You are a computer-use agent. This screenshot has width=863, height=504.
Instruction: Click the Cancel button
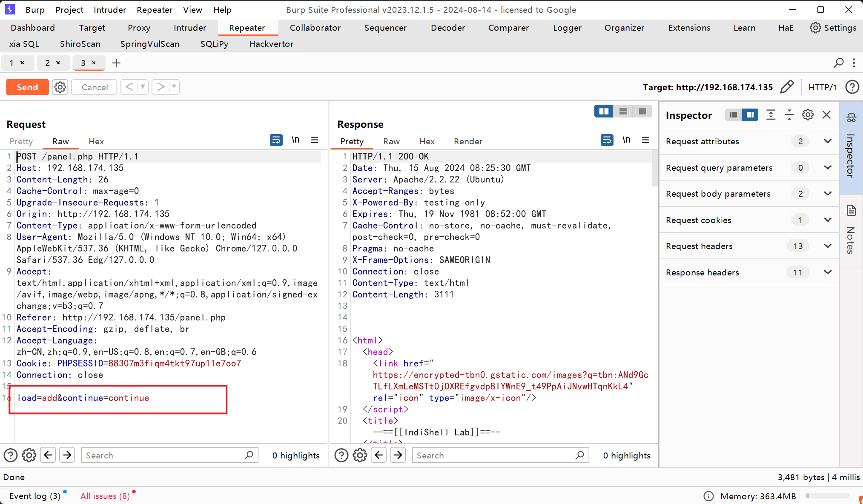(95, 87)
